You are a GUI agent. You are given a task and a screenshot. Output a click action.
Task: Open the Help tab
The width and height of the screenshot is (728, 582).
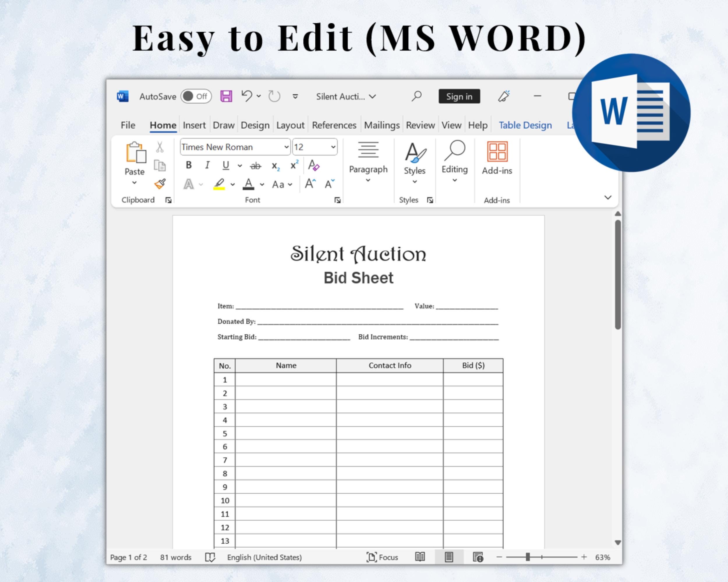click(478, 125)
